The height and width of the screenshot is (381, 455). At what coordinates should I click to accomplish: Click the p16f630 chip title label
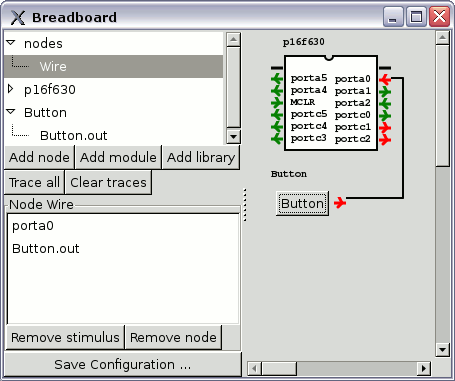tap(304, 42)
